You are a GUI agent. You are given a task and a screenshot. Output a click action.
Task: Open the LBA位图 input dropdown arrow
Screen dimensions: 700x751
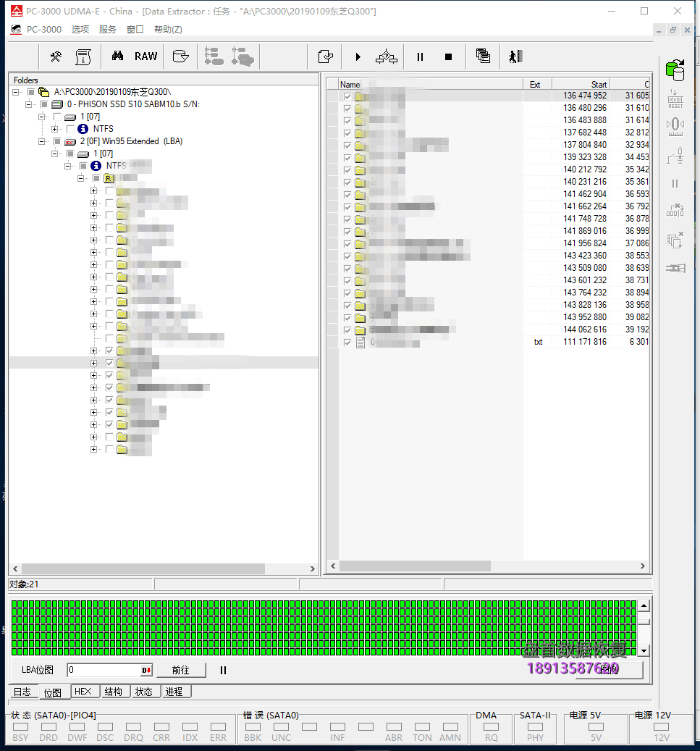point(146,670)
